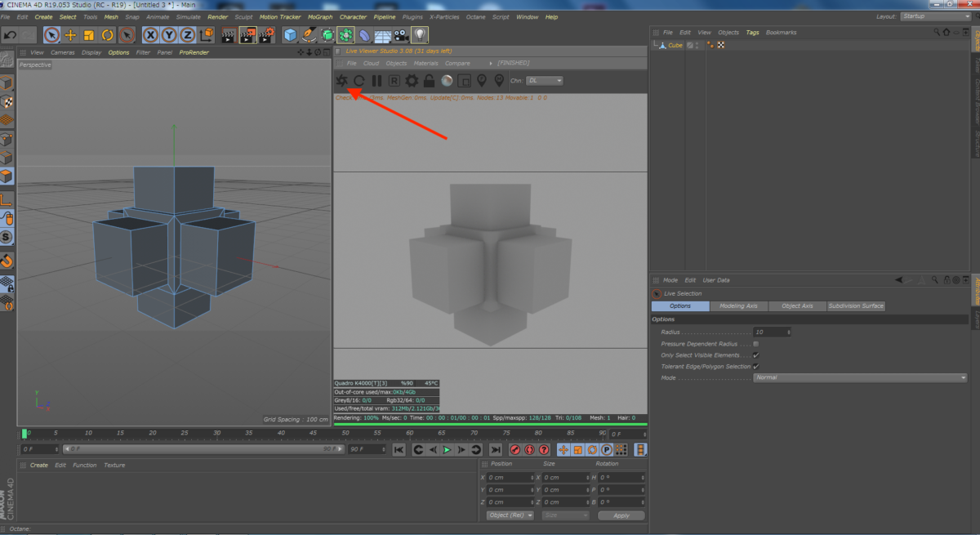980x535 pixels.
Task: Open the Materials menu in Live Viewer
Action: click(x=425, y=63)
